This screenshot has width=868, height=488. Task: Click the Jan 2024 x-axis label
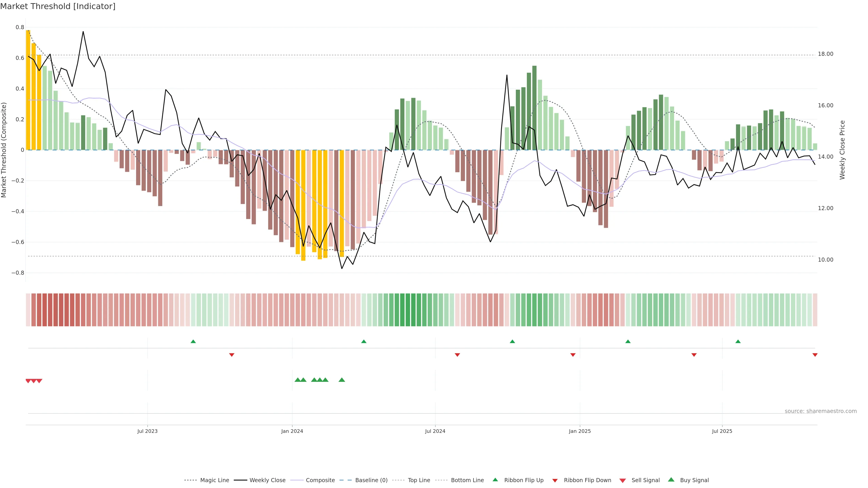[292, 431]
